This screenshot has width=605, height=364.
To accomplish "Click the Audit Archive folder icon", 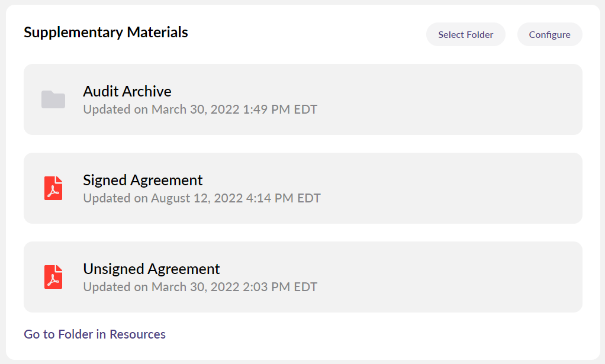I will 53,99.
